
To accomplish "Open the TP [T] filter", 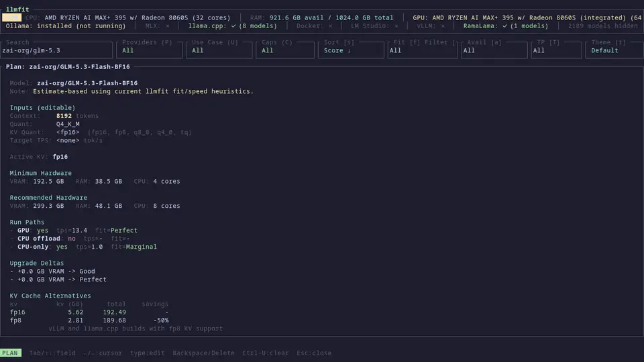I will [x=556, y=50].
